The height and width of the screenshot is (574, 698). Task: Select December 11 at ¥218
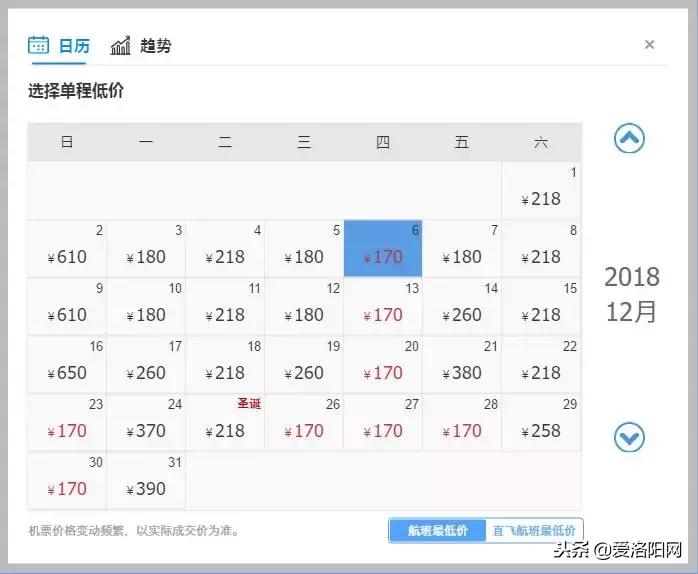(x=225, y=306)
